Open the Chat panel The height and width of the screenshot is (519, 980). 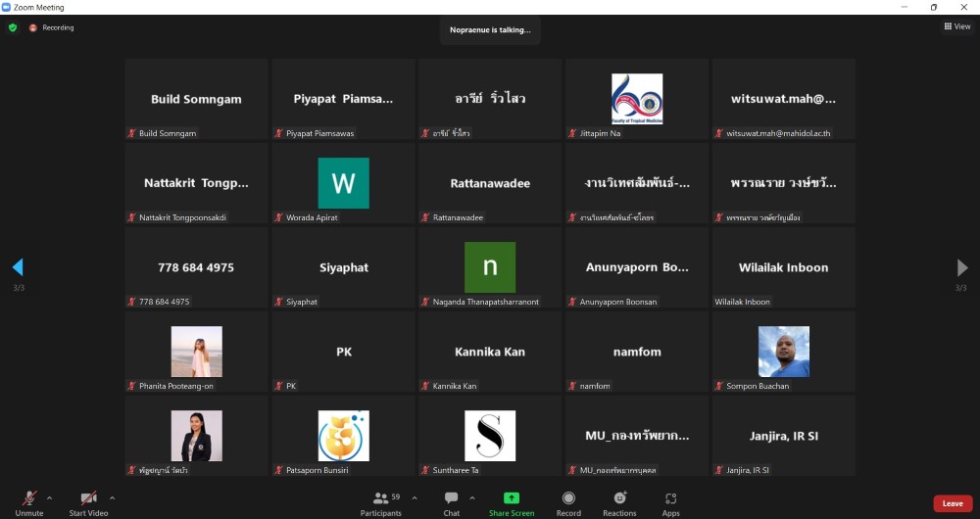(451, 503)
